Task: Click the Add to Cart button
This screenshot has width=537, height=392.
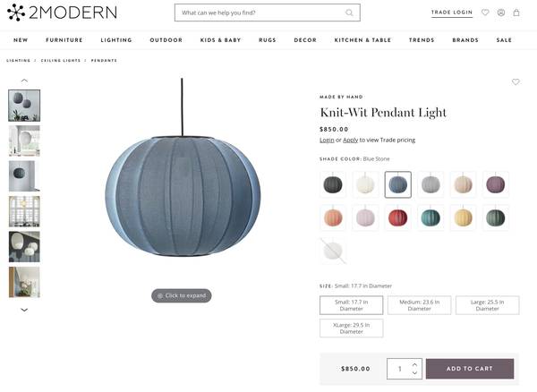Action: [x=470, y=369]
